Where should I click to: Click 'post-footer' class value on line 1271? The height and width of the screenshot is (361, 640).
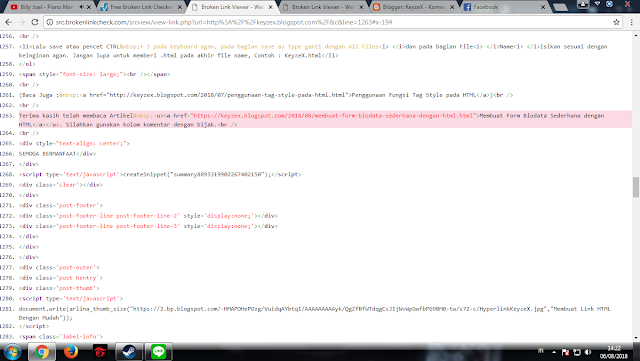tap(78, 205)
